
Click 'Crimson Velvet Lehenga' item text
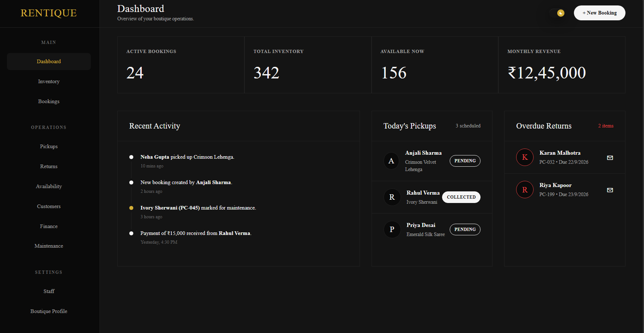[421, 166]
